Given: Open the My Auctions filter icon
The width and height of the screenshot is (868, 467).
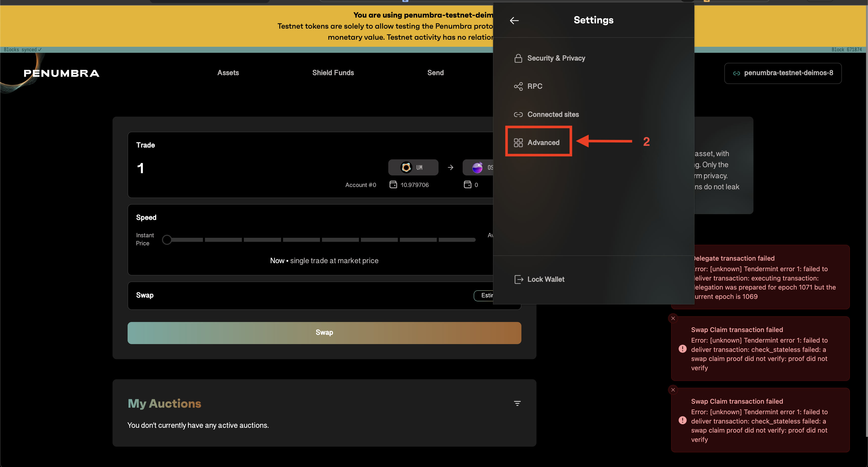Looking at the screenshot, I should pos(517,403).
